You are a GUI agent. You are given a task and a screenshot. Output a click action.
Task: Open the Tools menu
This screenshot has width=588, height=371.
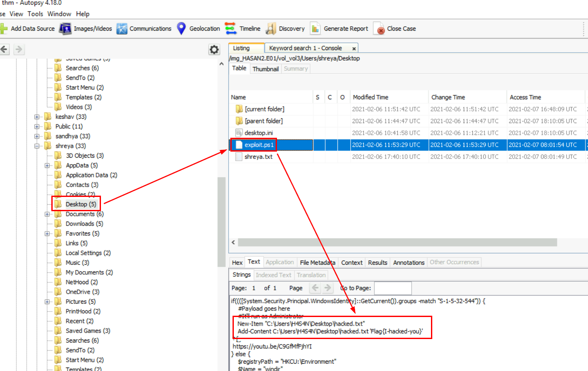[x=35, y=14]
